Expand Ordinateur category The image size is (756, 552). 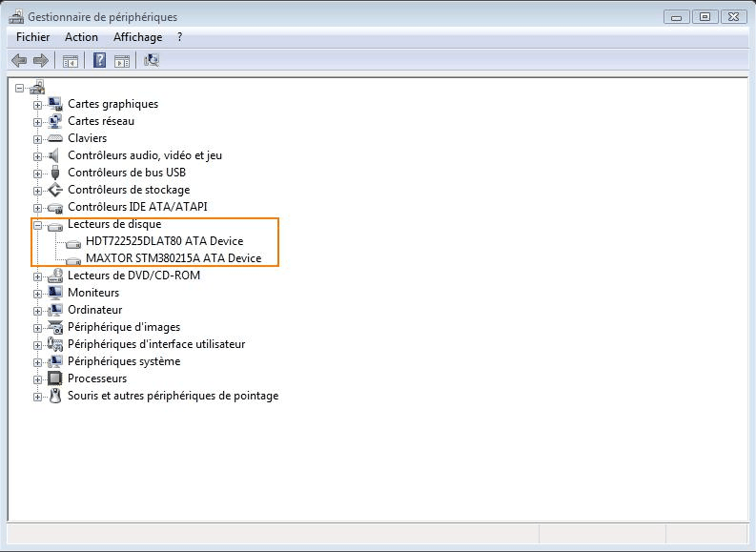coord(37,311)
